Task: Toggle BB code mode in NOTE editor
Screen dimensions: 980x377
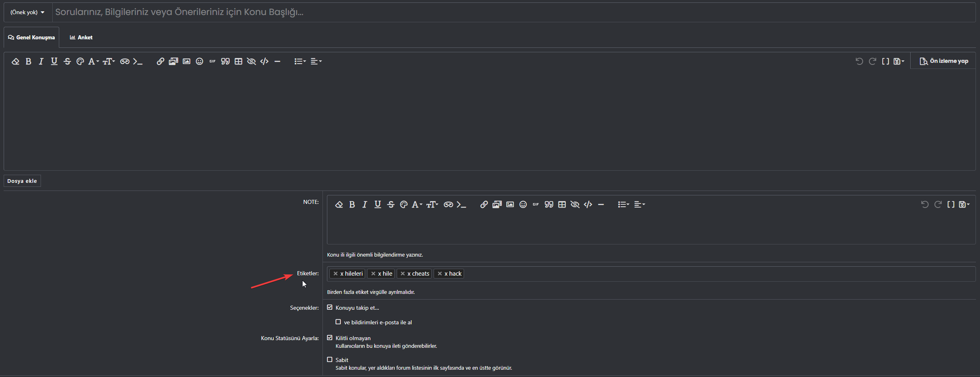Action: pyautogui.click(x=951, y=204)
